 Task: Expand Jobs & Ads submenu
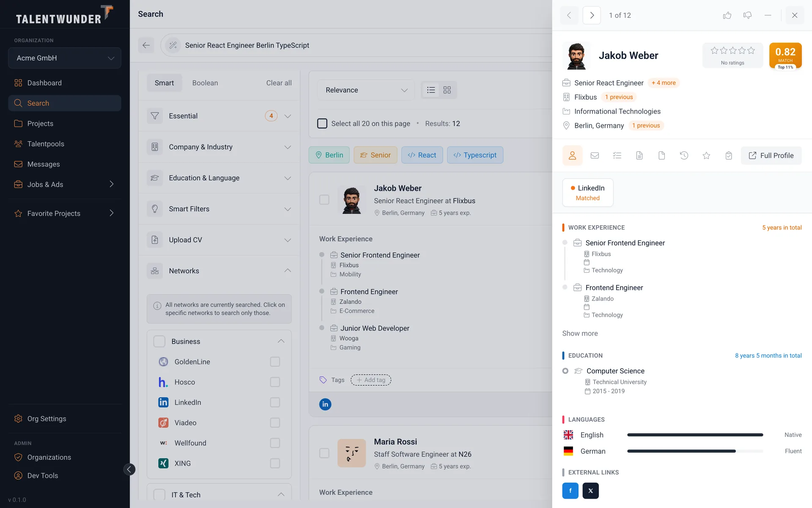pyautogui.click(x=112, y=184)
